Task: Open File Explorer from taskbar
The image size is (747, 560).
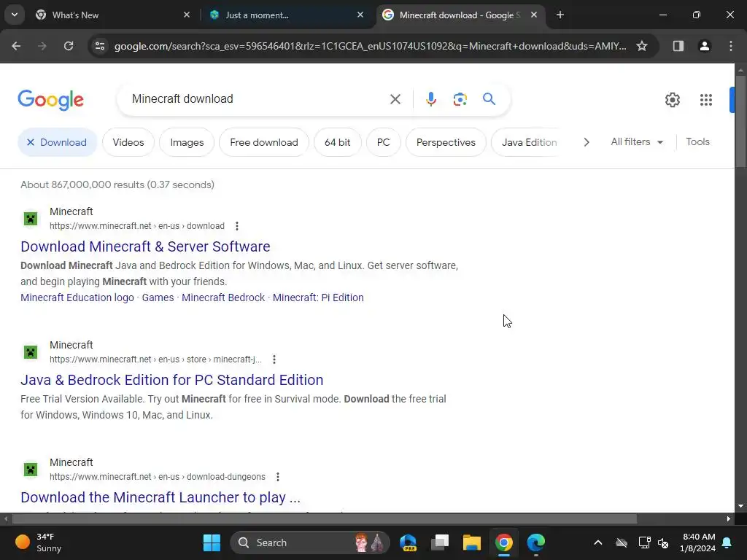Action: coord(472,542)
